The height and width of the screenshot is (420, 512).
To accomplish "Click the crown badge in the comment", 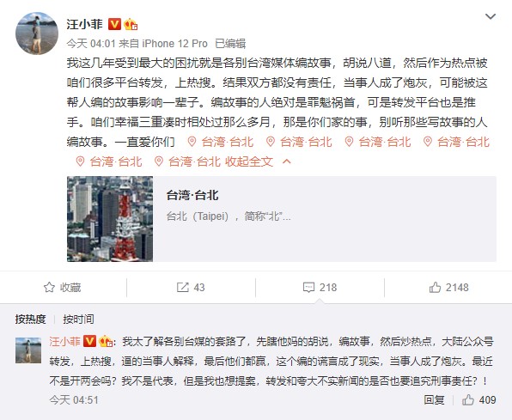I will coord(106,342).
